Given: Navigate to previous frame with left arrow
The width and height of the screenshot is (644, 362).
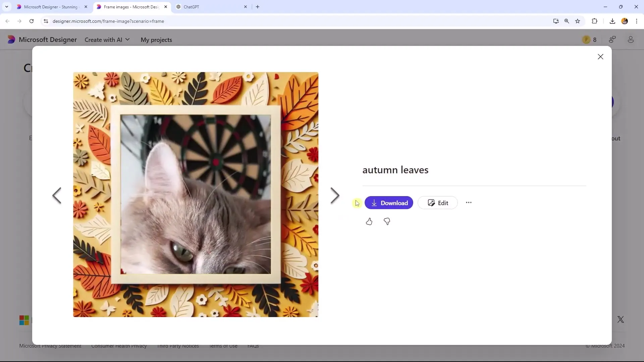Looking at the screenshot, I should pos(57,195).
